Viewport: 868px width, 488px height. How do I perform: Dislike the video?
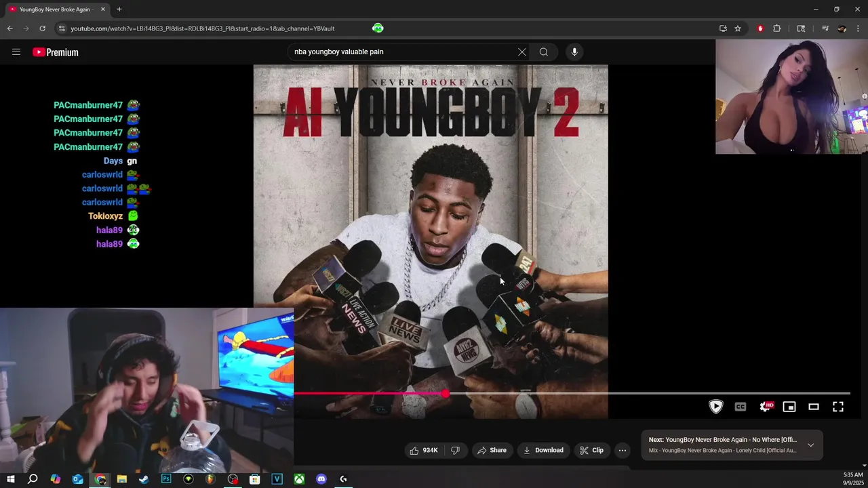tap(456, 450)
